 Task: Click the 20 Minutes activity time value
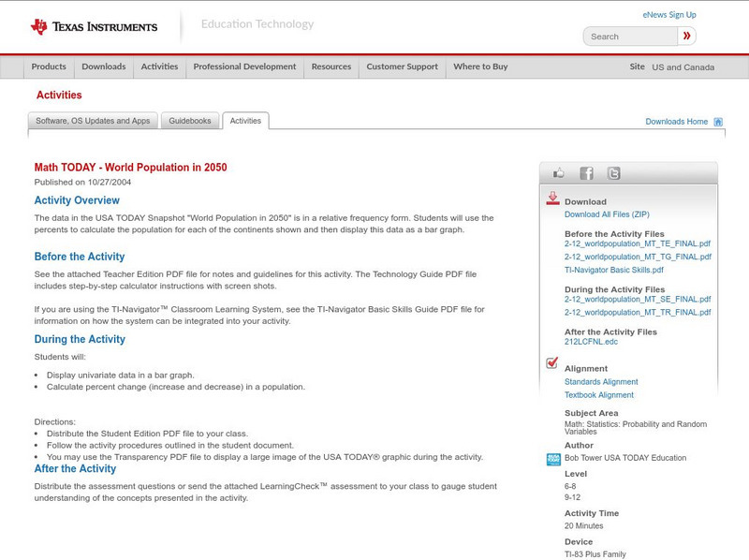click(583, 525)
